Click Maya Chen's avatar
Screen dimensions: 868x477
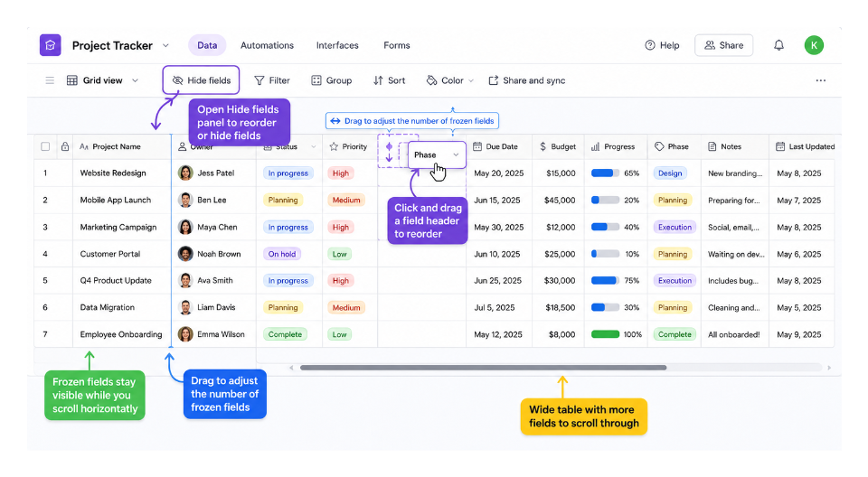(x=185, y=227)
